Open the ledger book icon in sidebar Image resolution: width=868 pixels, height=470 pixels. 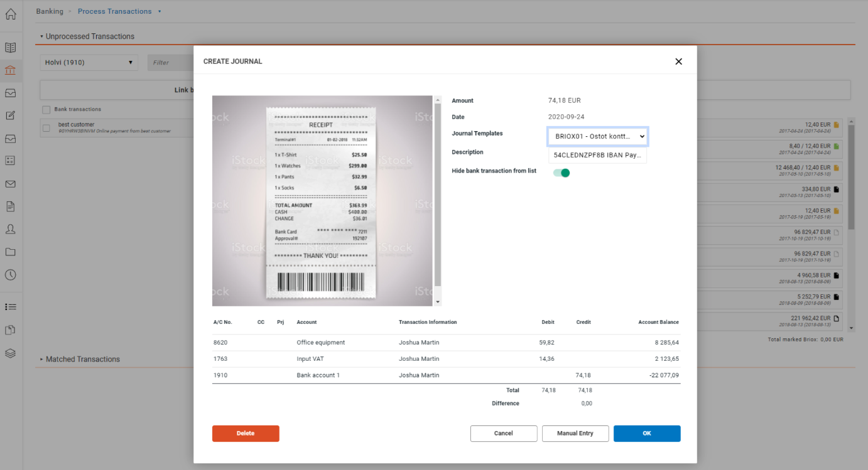point(10,48)
